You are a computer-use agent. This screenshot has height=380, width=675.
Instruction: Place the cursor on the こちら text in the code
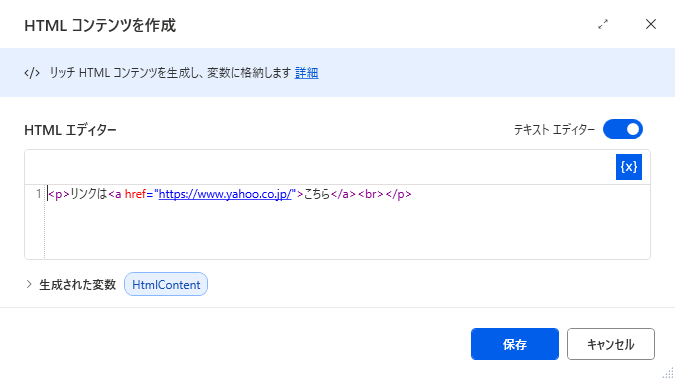[x=317, y=194]
